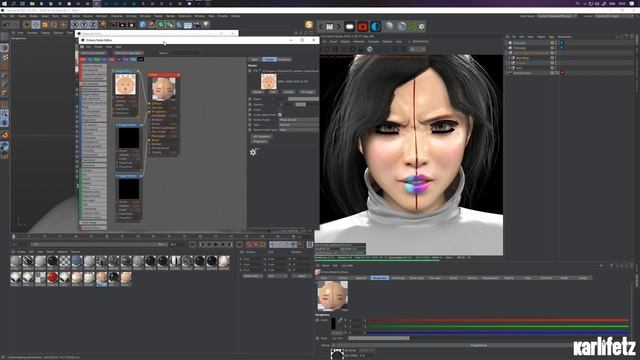Adjust the red color slider
Image resolution: width=640 pixels, height=360 pixels.
pos(497,320)
